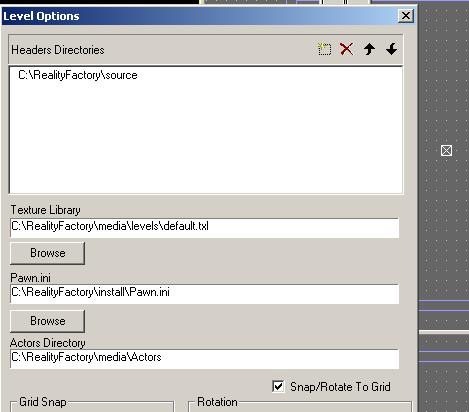Image resolution: width=469 pixels, height=412 pixels.
Task: Click the empty area of the headers list
Action: 206,137
